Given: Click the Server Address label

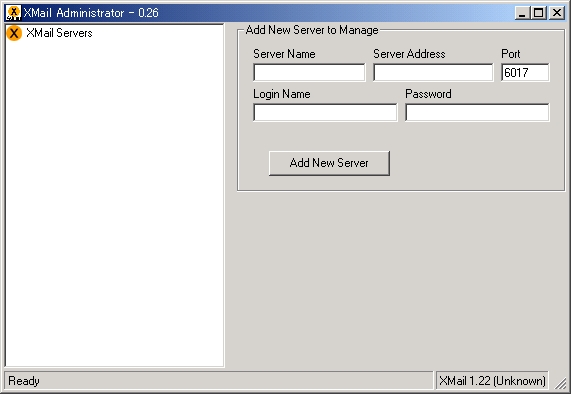Looking at the screenshot, I should (x=409, y=54).
